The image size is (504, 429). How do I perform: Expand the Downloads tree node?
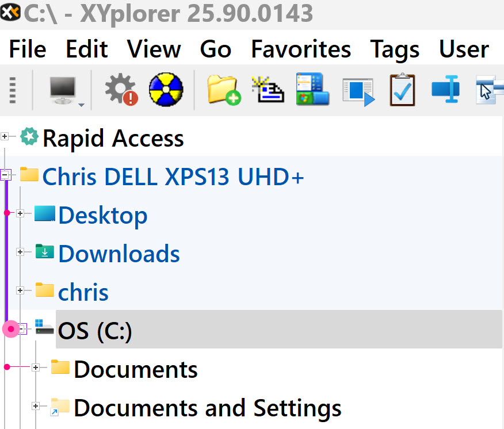[20, 252]
